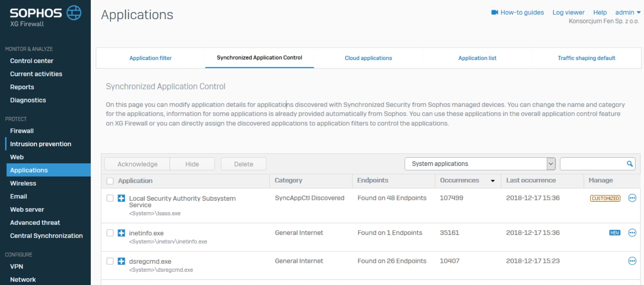
Task: Click the How-to guides video icon
Action: pos(495,12)
